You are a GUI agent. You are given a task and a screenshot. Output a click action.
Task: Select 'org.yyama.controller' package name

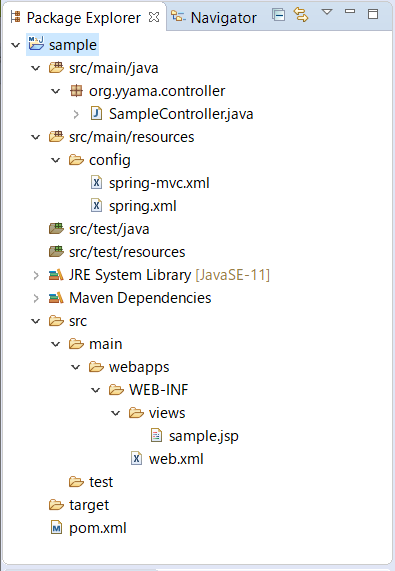(x=157, y=91)
